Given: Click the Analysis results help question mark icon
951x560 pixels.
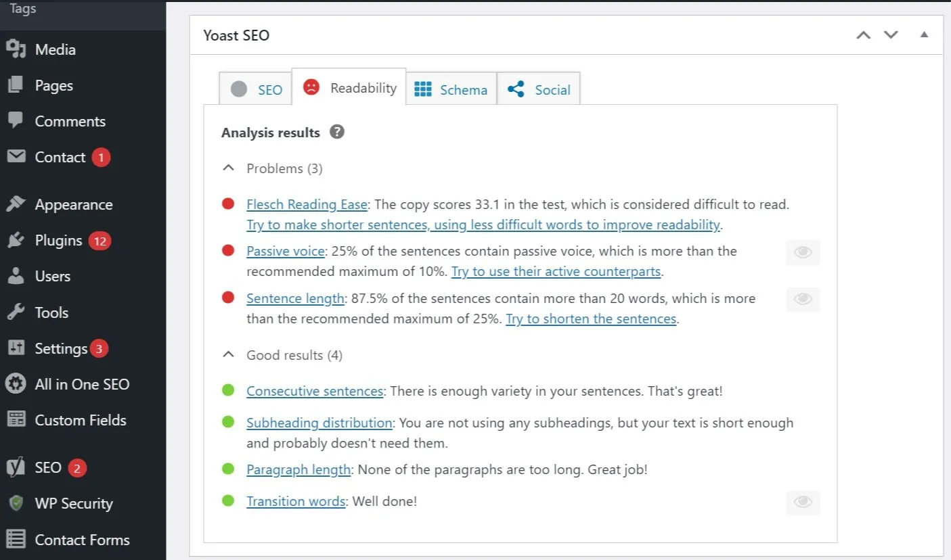Looking at the screenshot, I should click(337, 132).
